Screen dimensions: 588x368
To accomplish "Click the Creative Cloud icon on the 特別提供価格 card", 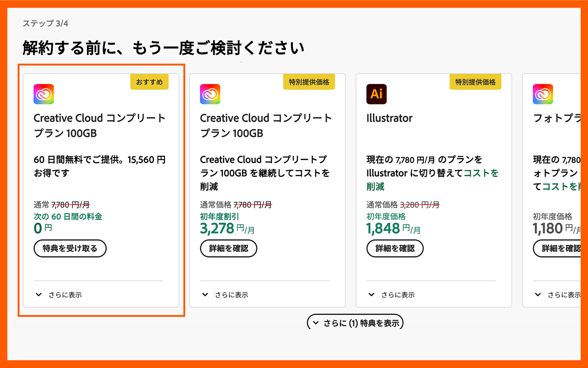I will pyautogui.click(x=210, y=94).
